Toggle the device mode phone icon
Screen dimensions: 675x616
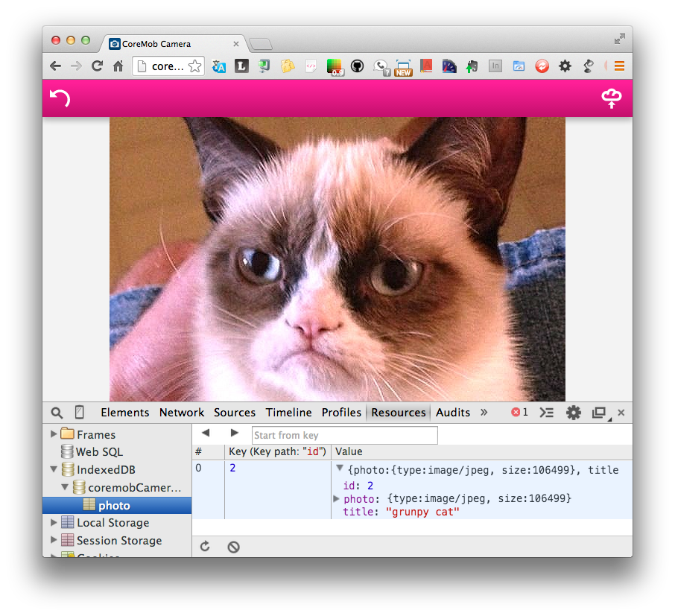click(80, 413)
